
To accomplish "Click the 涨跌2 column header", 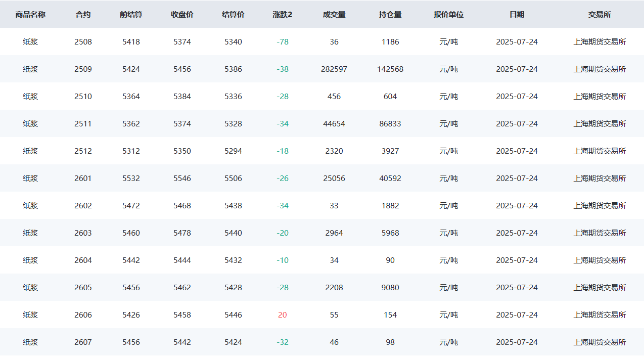I will [x=282, y=15].
